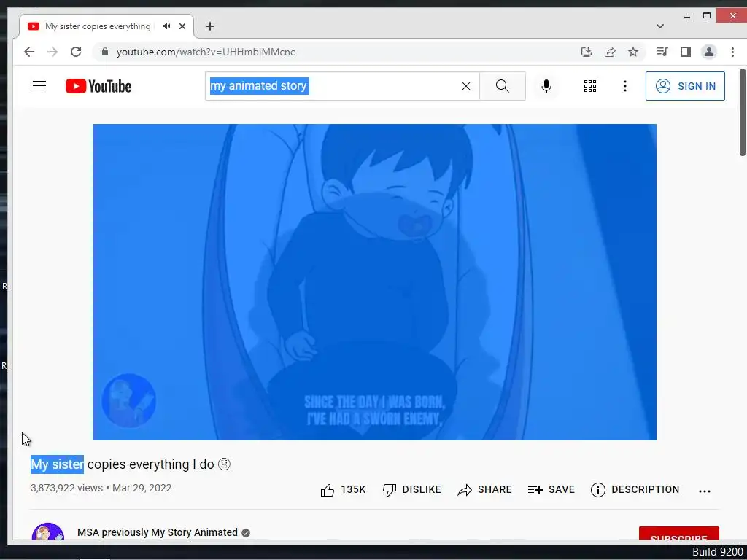
Task: Mute the tab via speaker icon
Action: pos(166,26)
